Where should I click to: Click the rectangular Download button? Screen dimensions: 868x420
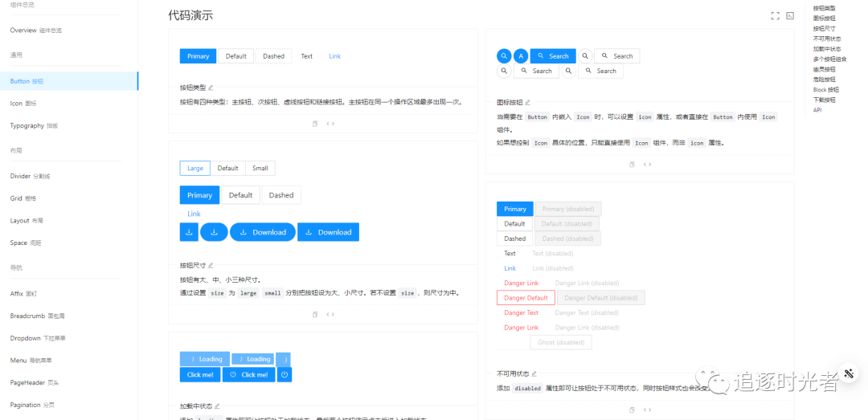328,232
